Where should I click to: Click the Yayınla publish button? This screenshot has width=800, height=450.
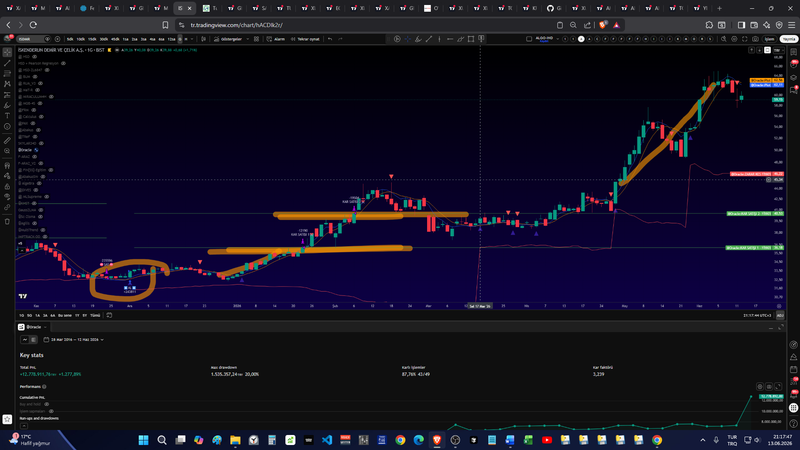point(789,39)
